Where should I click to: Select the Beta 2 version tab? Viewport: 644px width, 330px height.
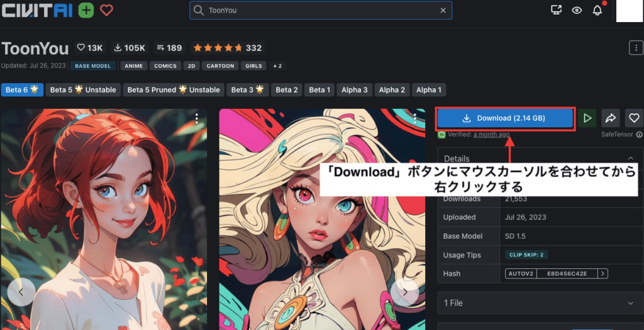(287, 89)
